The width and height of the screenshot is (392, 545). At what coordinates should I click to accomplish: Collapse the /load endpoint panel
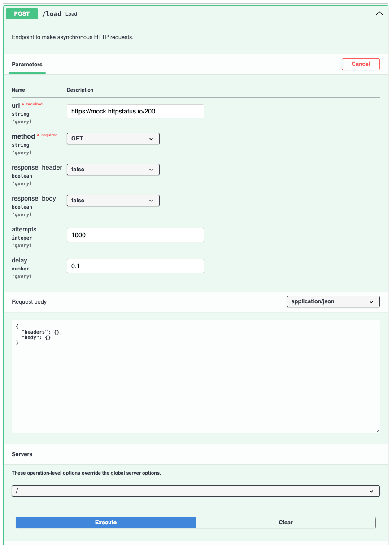coord(379,13)
